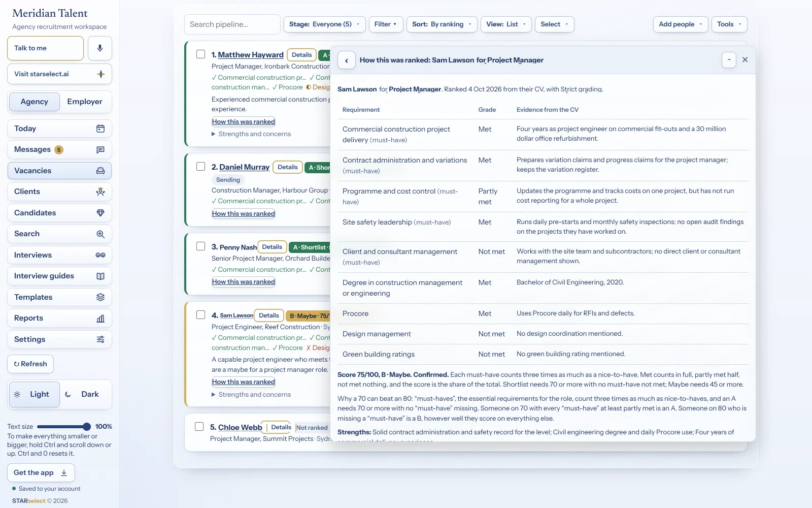
Task: Switch to the Employer tab
Action: [x=85, y=102]
